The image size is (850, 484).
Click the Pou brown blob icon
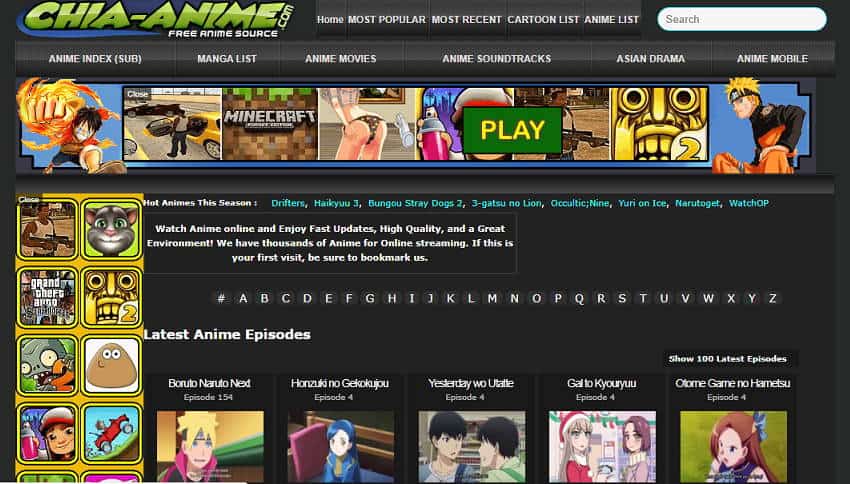(x=111, y=364)
